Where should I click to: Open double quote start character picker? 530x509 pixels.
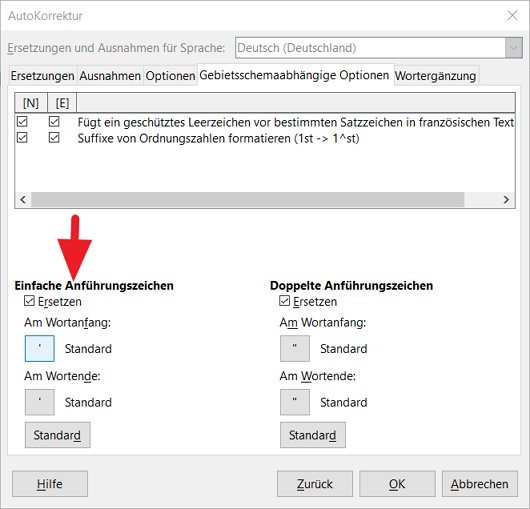(295, 348)
